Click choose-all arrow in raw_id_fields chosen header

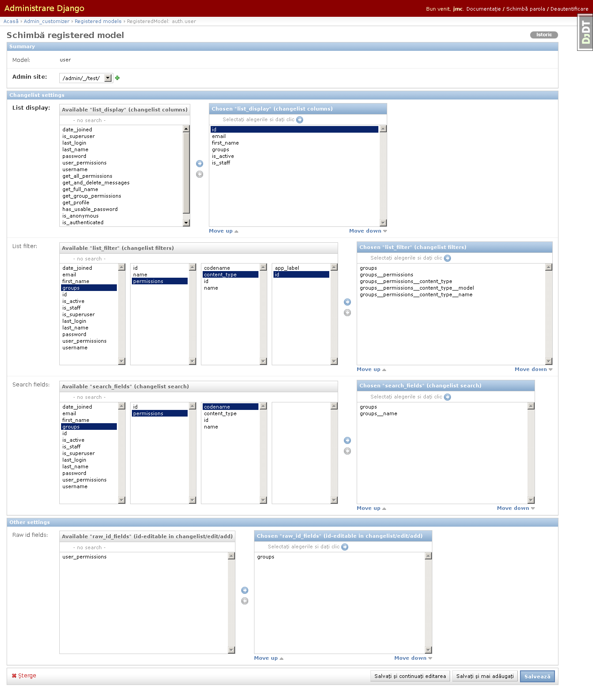tap(345, 547)
